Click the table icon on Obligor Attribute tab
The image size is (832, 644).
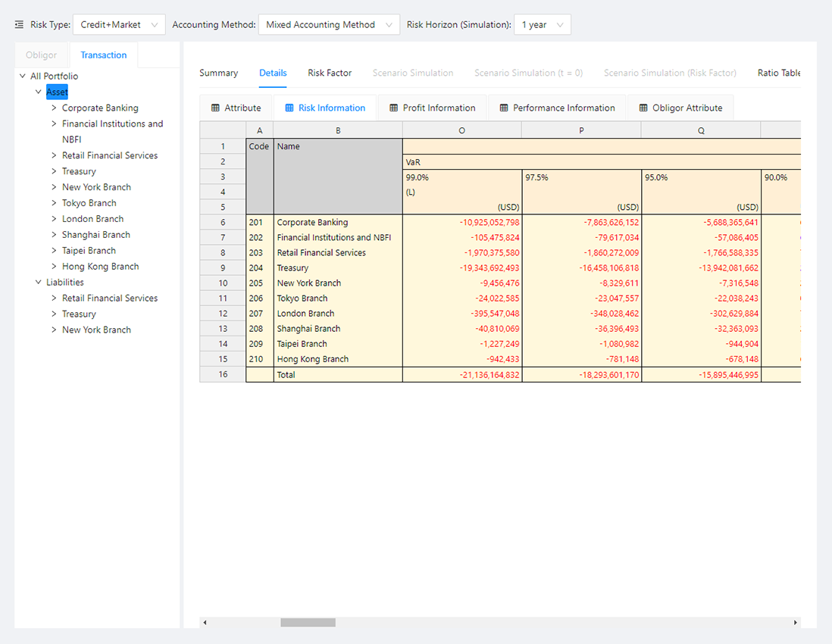(x=643, y=108)
